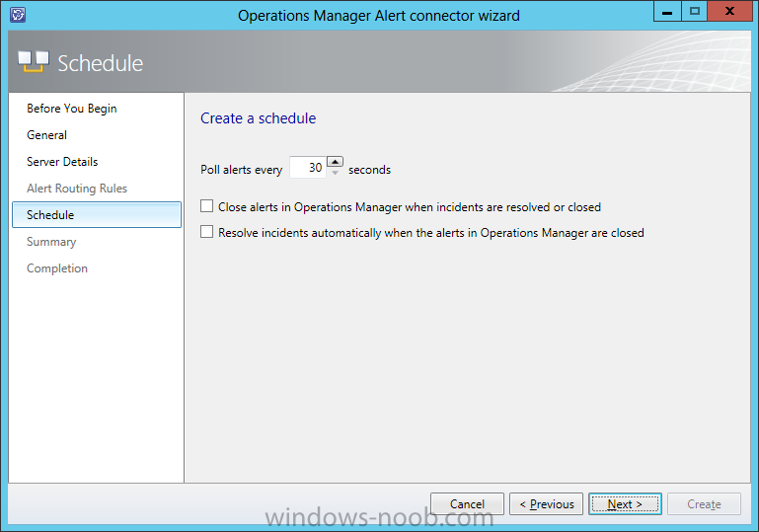The height and width of the screenshot is (532, 759).
Task: Open the Server Details step
Action: [x=62, y=162]
